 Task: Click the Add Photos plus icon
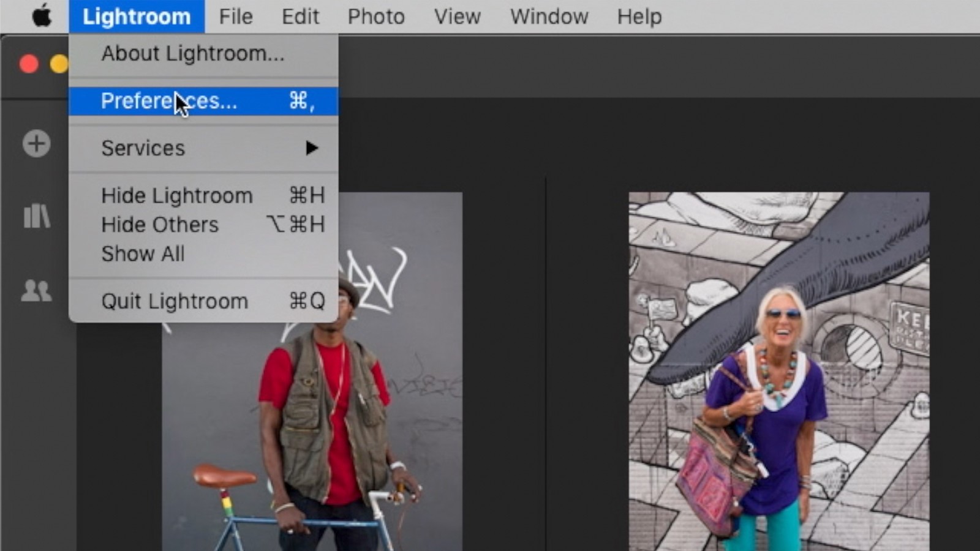coord(36,144)
